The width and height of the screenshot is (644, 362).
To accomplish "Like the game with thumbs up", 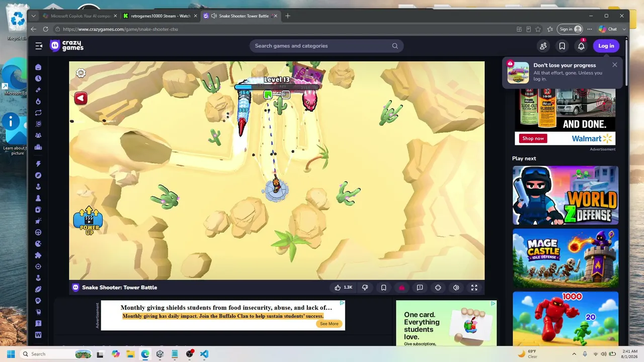I will coord(343,288).
